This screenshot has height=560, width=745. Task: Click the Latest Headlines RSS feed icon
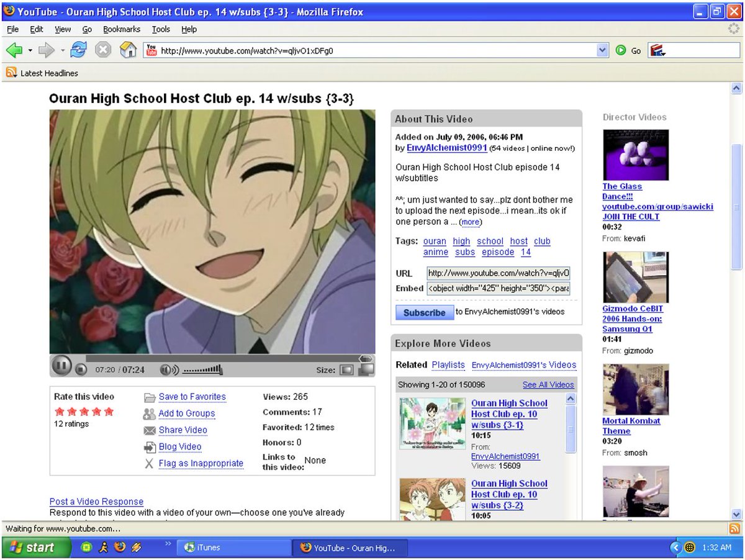11,73
